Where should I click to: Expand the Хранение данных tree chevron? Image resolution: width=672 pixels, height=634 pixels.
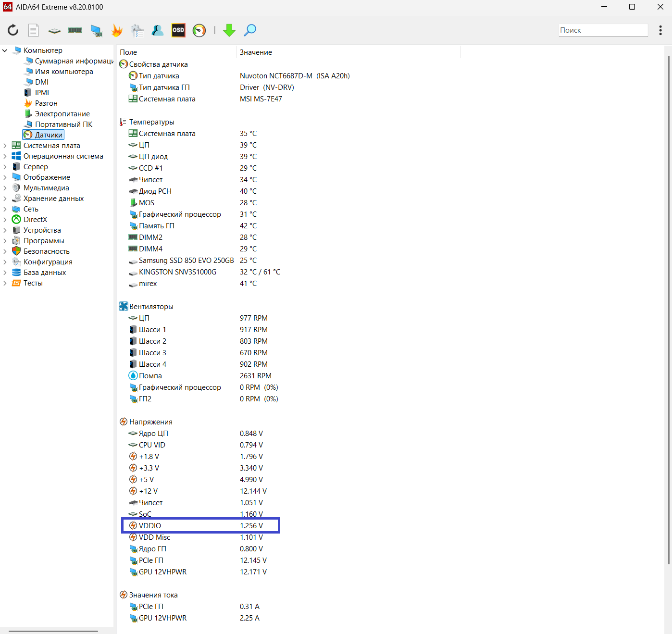click(5, 199)
